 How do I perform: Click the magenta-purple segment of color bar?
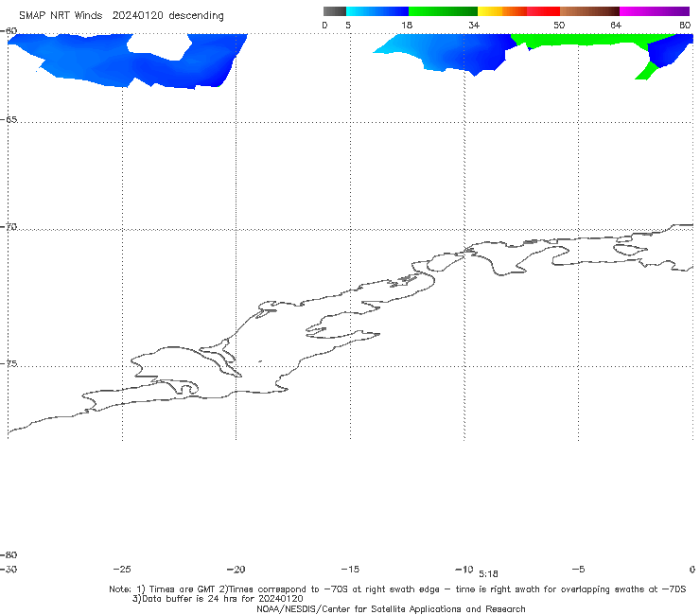(x=655, y=11)
